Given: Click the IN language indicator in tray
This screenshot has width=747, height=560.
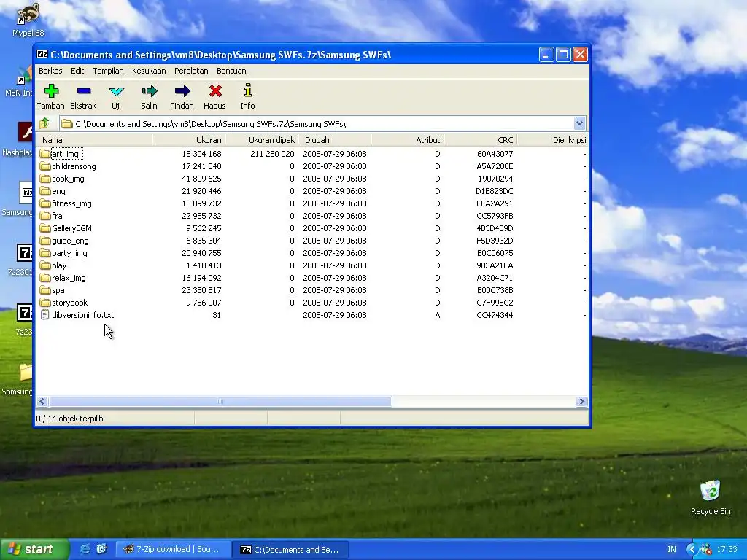Looking at the screenshot, I should pyautogui.click(x=672, y=550).
